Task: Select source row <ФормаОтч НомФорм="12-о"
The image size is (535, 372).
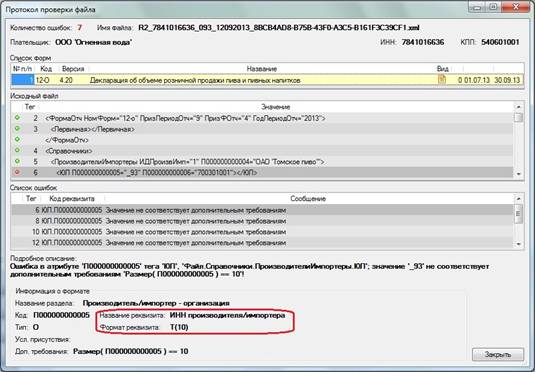Action: (262, 118)
